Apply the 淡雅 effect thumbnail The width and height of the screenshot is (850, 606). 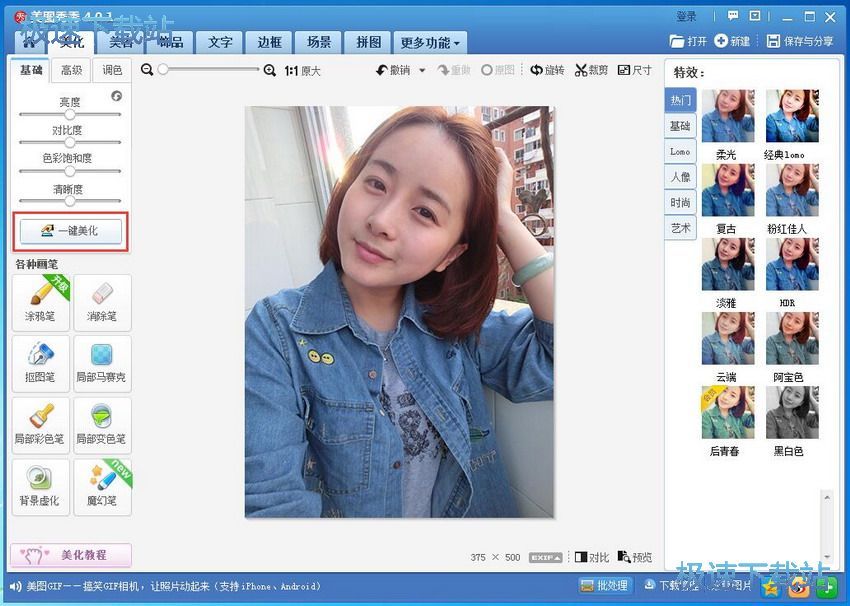click(728, 264)
